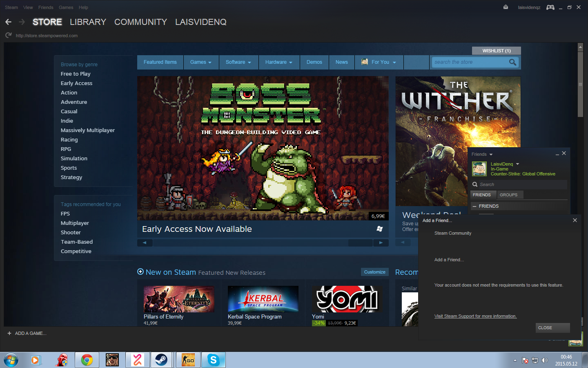Open Kerbal Space Program thumbnail
588x368 pixels.
263,299
